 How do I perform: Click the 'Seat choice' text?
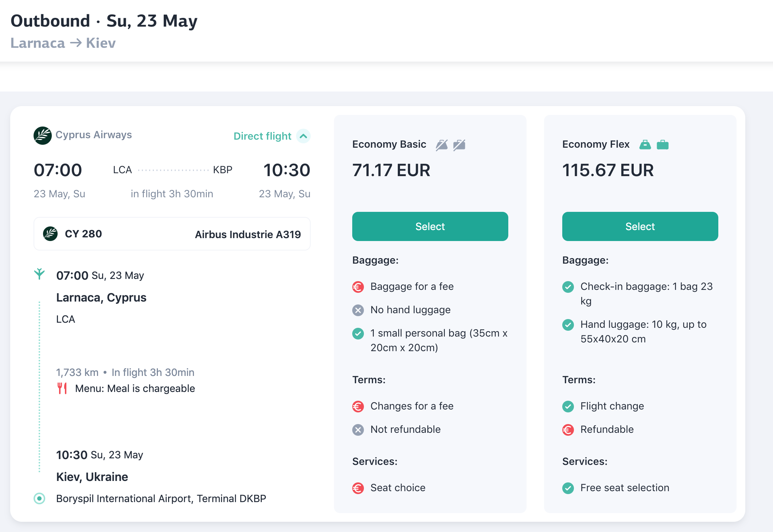click(398, 488)
